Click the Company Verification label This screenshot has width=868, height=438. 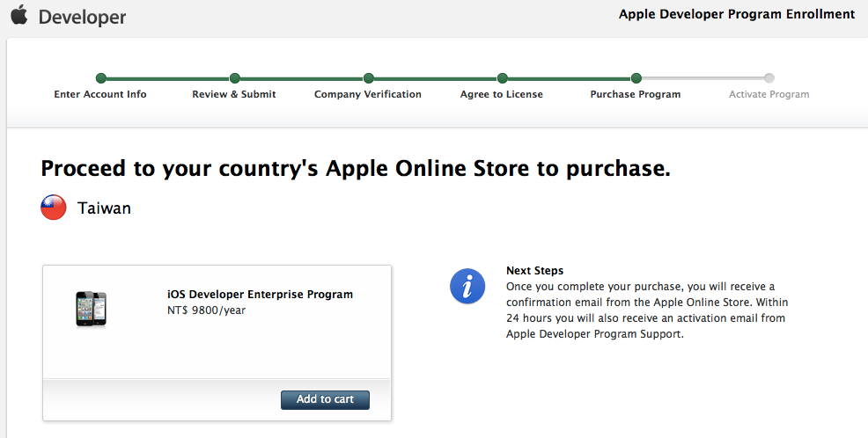[368, 94]
